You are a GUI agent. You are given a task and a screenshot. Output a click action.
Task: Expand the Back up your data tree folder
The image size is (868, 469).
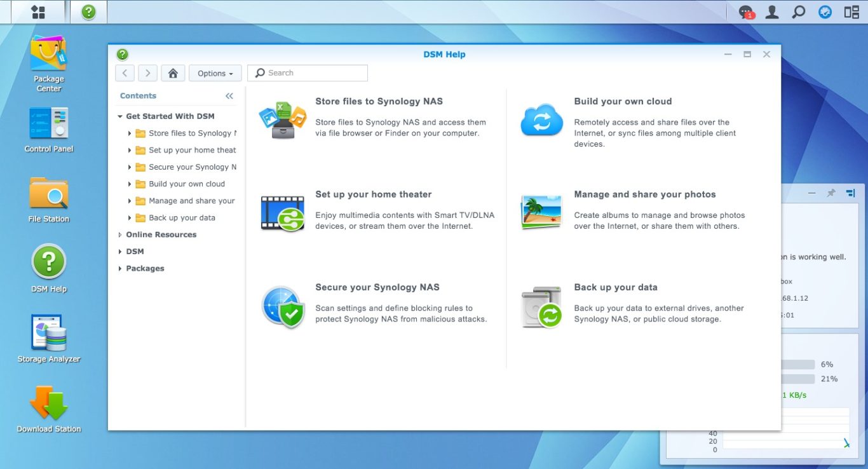(129, 218)
